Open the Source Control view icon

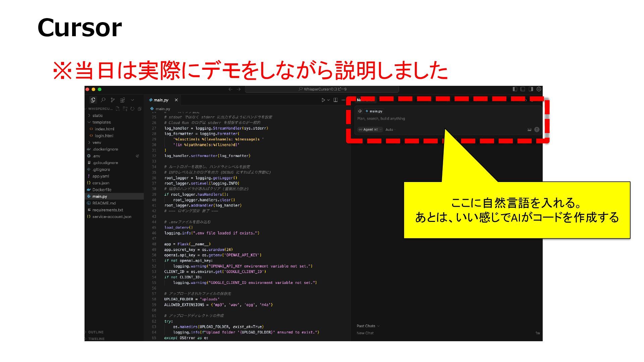pos(113,100)
